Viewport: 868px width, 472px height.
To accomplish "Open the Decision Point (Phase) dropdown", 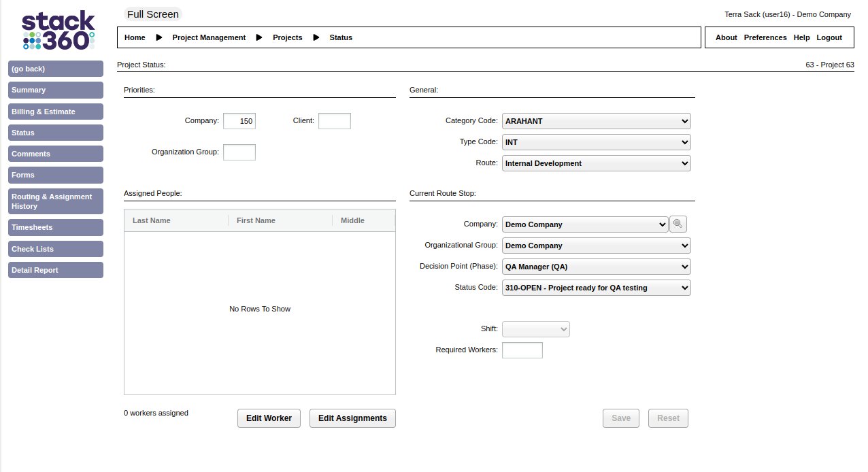I will click(x=596, y=267).
